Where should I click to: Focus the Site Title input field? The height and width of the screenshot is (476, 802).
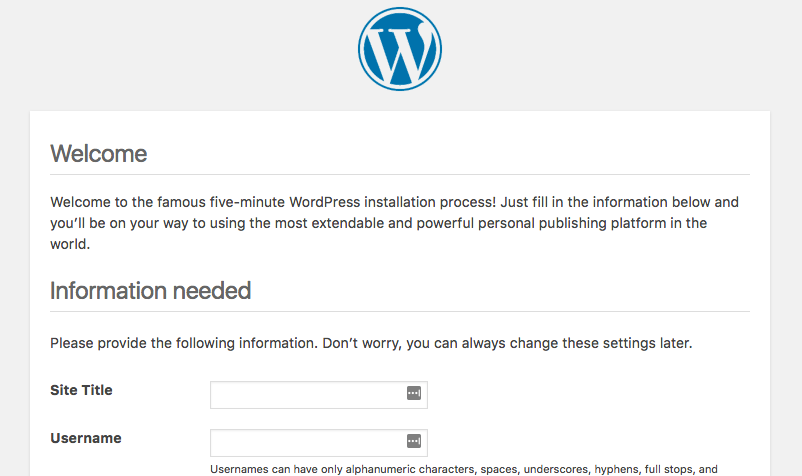pyautogui.click(x=319, y=395)
